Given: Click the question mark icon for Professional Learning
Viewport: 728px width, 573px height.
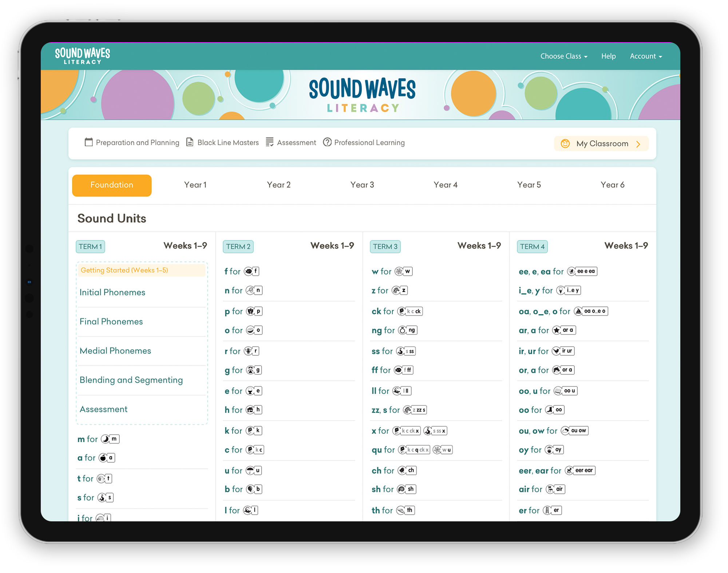Looking at the screenshot, I should point(327,142).
